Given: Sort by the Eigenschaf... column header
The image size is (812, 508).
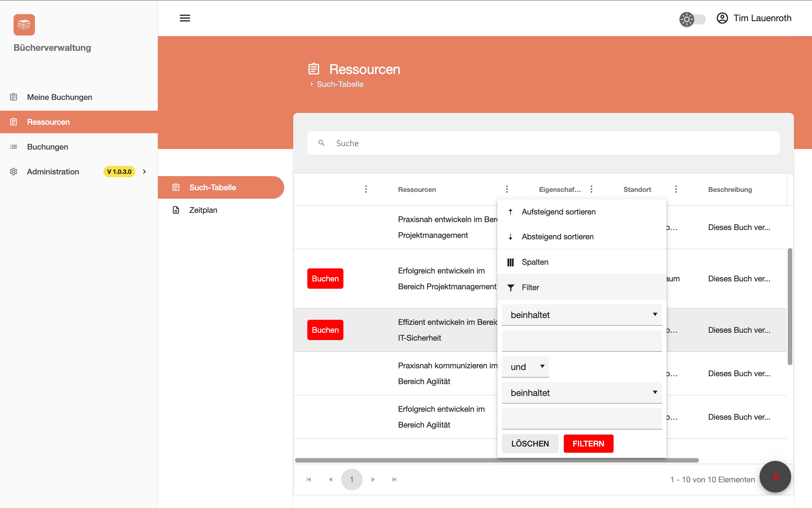Looking at the screenshot, I should [x=560, y=189].
